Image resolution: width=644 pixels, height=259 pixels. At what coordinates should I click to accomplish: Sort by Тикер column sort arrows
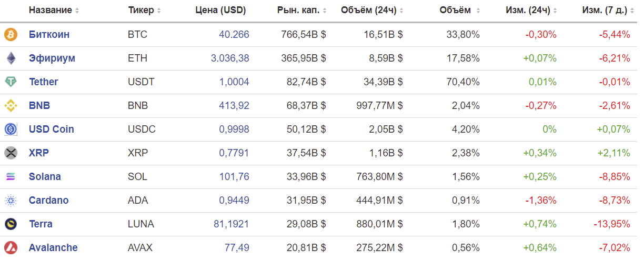click(x=159, y=11)
